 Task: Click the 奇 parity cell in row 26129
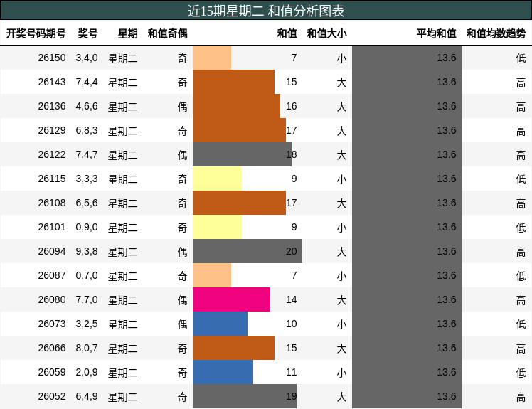pyautogui.click(x=182, y=131)
